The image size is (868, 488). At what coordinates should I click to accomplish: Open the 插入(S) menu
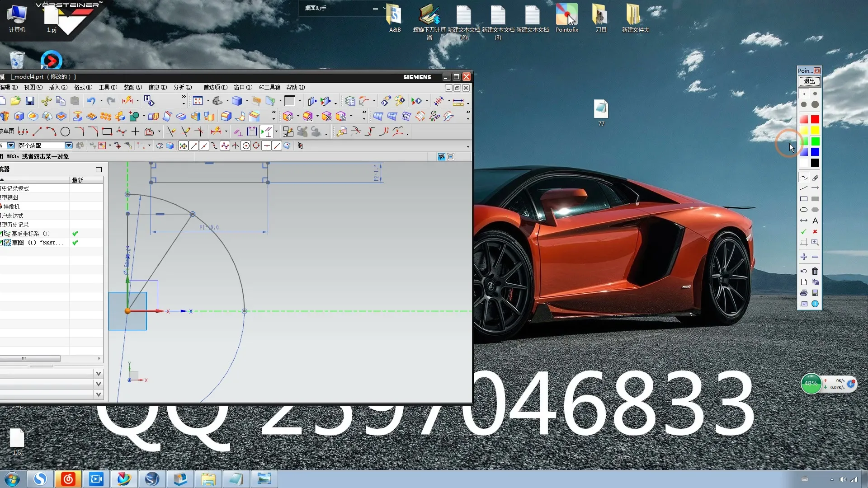coord(58,87)
